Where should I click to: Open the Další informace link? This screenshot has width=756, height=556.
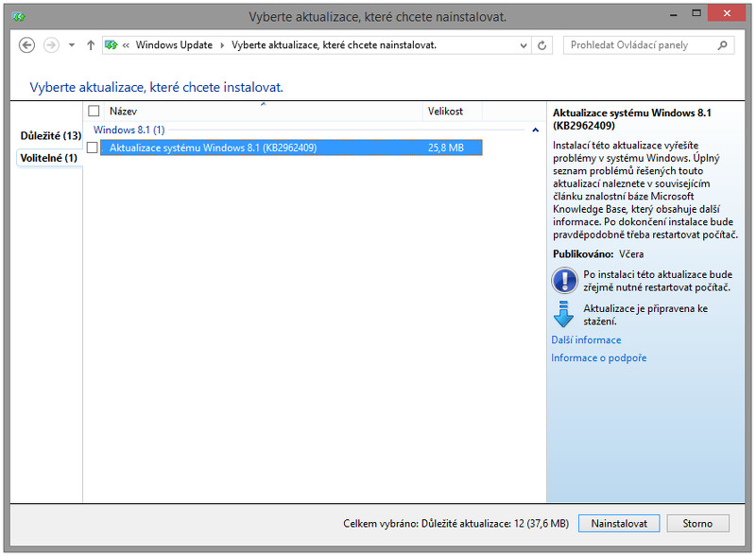click(586, 339)
